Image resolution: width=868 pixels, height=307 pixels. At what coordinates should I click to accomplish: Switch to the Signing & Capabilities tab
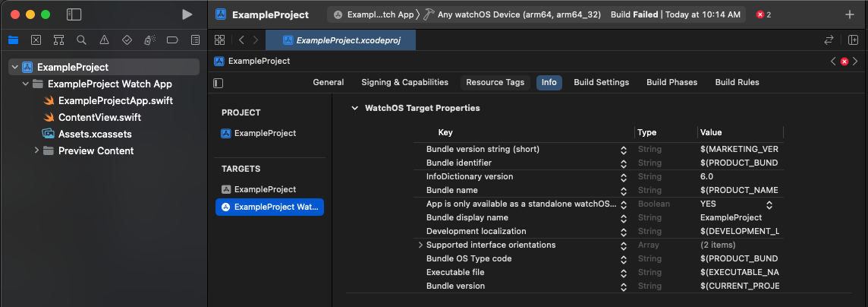[x=404, y=82]
